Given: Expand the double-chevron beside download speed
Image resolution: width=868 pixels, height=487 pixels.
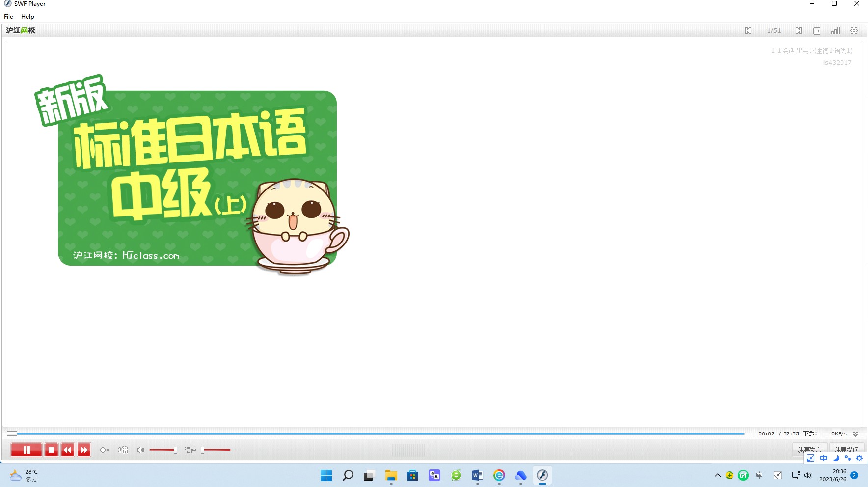Looking at the screenshot, I should click(x=855, y=434).
